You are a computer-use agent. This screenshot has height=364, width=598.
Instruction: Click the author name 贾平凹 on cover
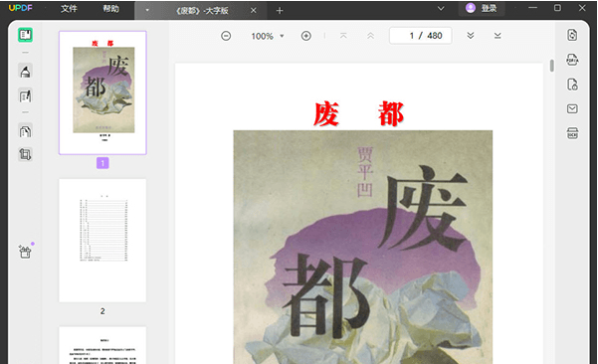[x=364, y=172]
